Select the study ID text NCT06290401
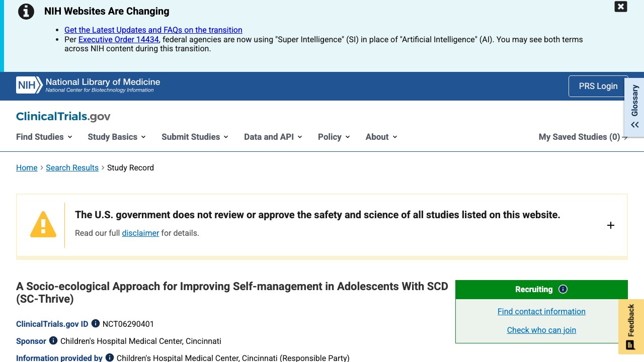The width and height of the screenshot is (644, 362). (x=128, y=324)
